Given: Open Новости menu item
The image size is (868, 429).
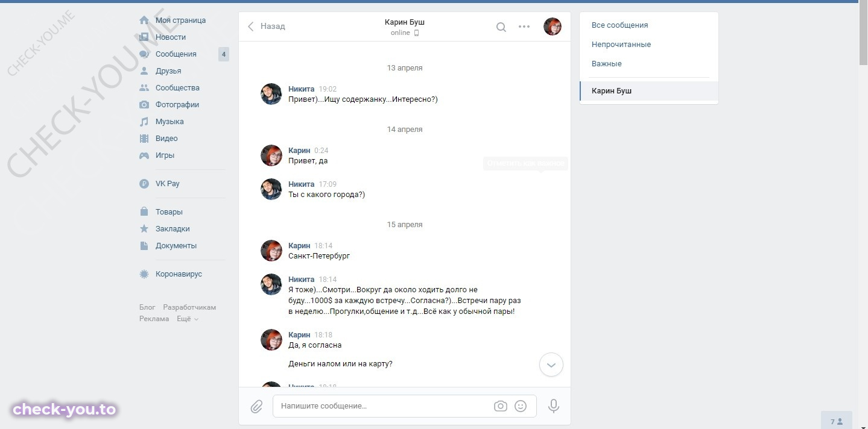Looking at the screenshot, I should pyautogui.click(x=171, y=37).
